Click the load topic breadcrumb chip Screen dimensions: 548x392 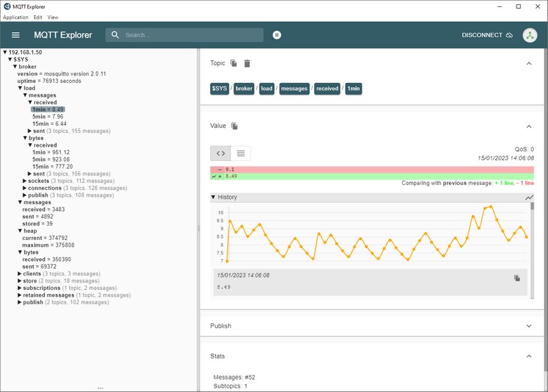click(x=266, y=88)
